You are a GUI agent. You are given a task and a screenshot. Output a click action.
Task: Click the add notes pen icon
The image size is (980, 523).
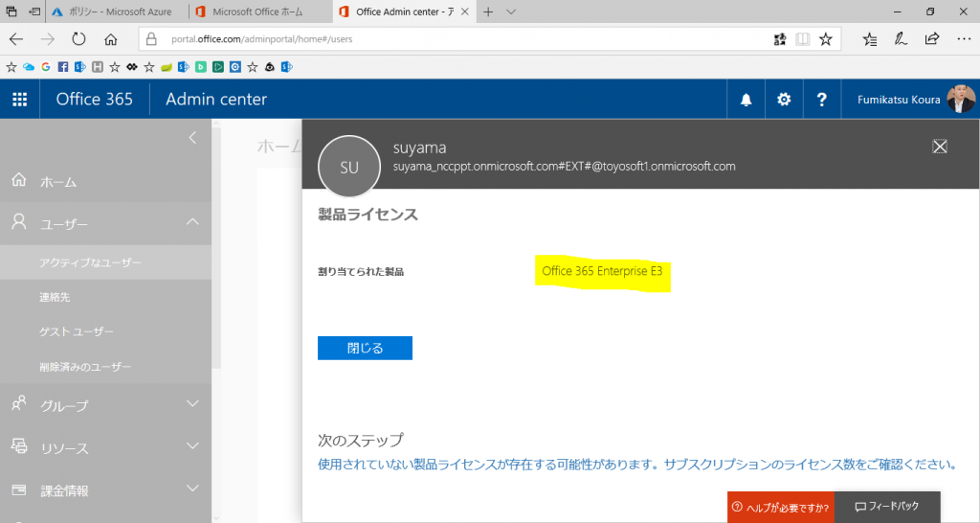point(901,39)
